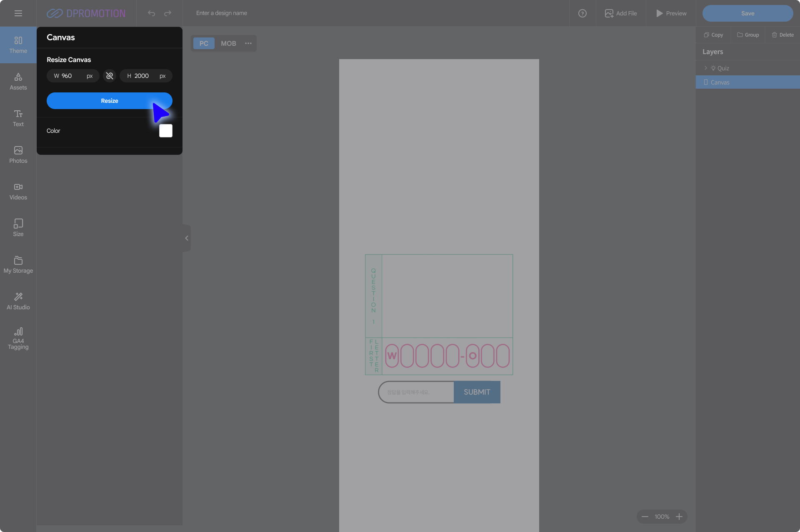
Task: Click the undo arrow icon
Action: [x=151, y=13]
